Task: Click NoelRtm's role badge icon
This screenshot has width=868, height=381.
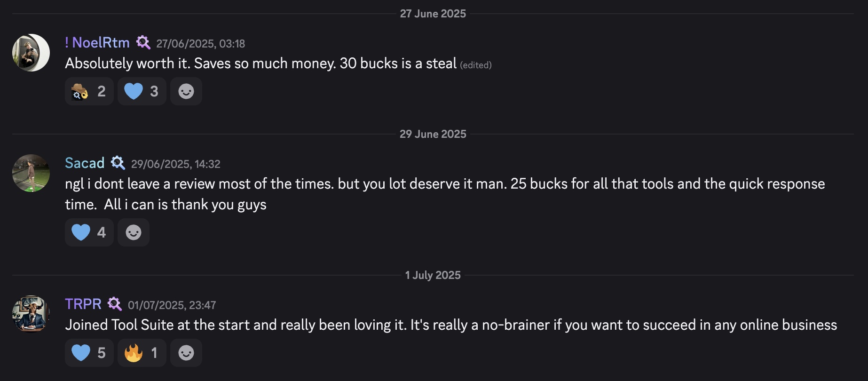Action: [143, 43]
